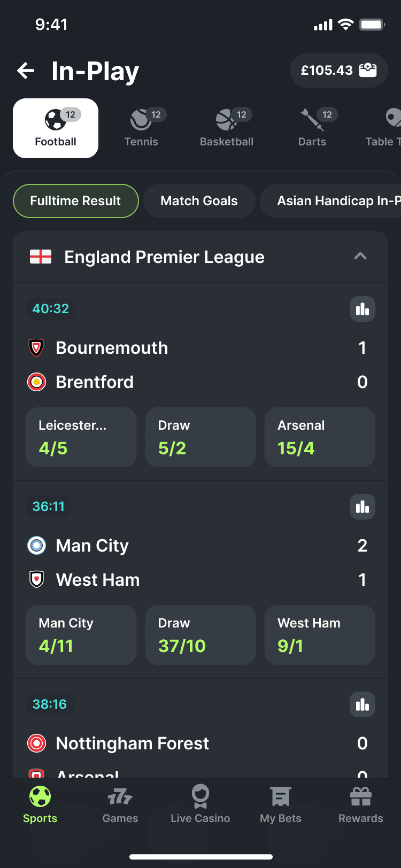Open the £105.43 balance deposit button

338,71
